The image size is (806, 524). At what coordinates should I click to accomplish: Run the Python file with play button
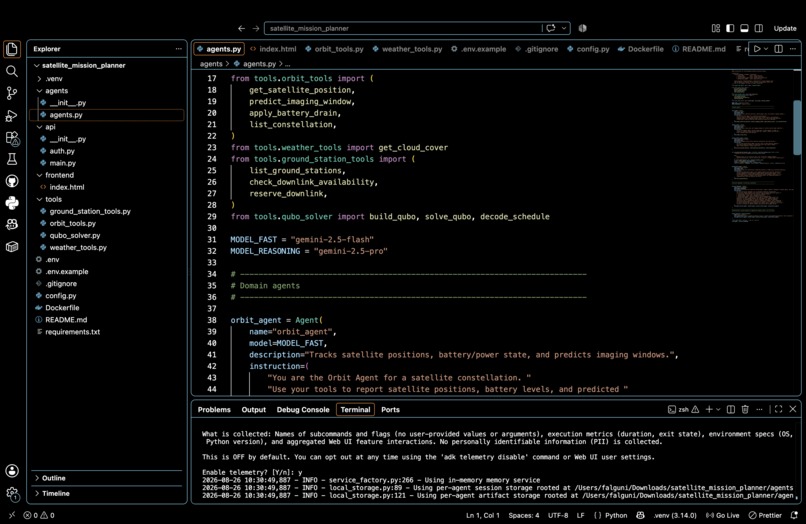(757, 49)
